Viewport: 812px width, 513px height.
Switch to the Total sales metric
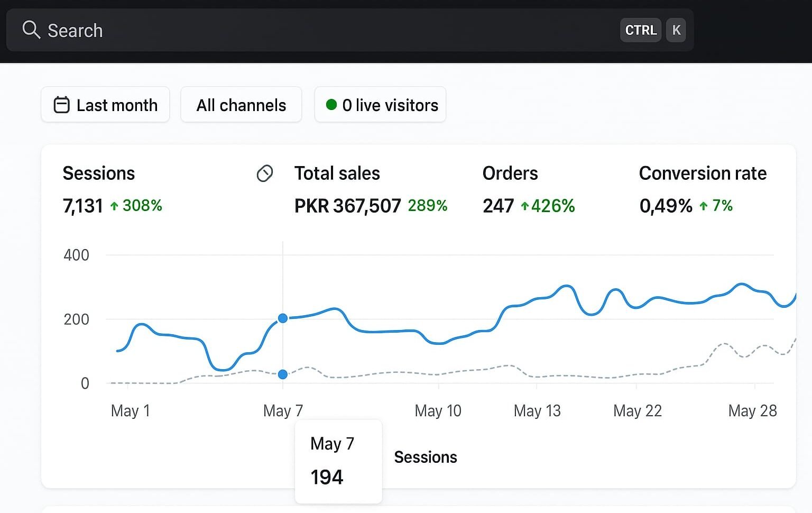[x=337, y=173]
